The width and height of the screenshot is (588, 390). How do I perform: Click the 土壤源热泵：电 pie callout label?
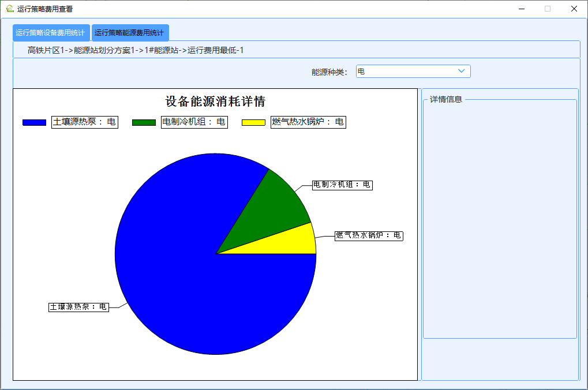pos(78,307)
